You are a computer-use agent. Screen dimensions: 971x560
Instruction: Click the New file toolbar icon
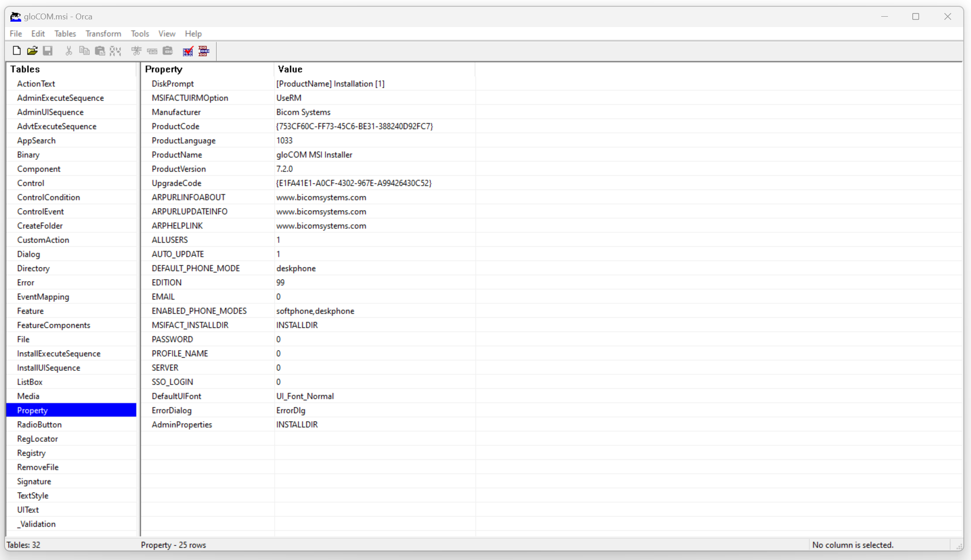click(17, 50)
